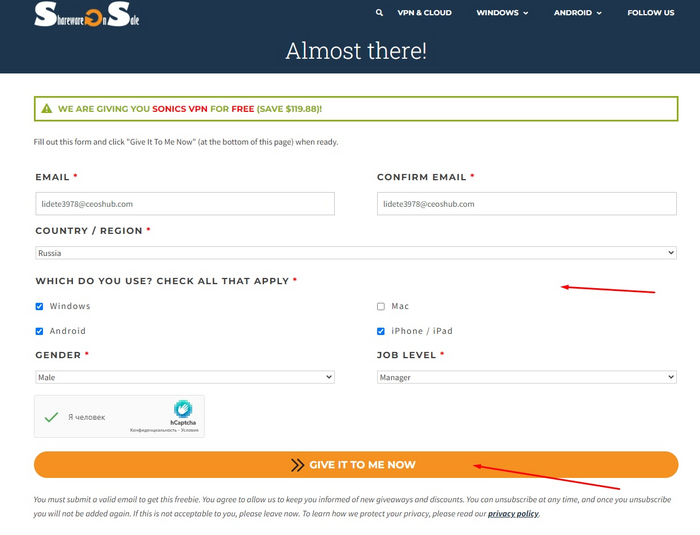
Task: Uncheck the Android checkbox
Action: tap(39, 331)
